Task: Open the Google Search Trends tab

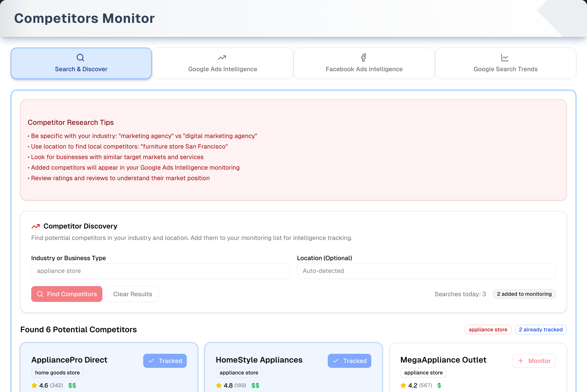Action: click(505, 63)
